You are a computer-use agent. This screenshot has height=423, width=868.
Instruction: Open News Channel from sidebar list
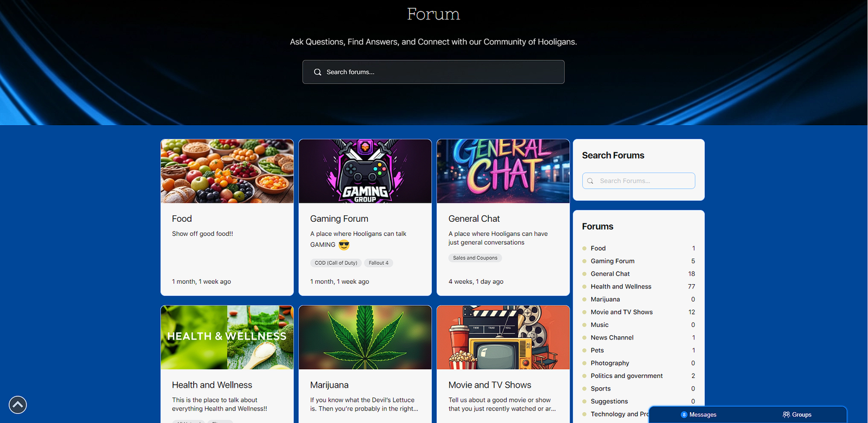point(611,337)
